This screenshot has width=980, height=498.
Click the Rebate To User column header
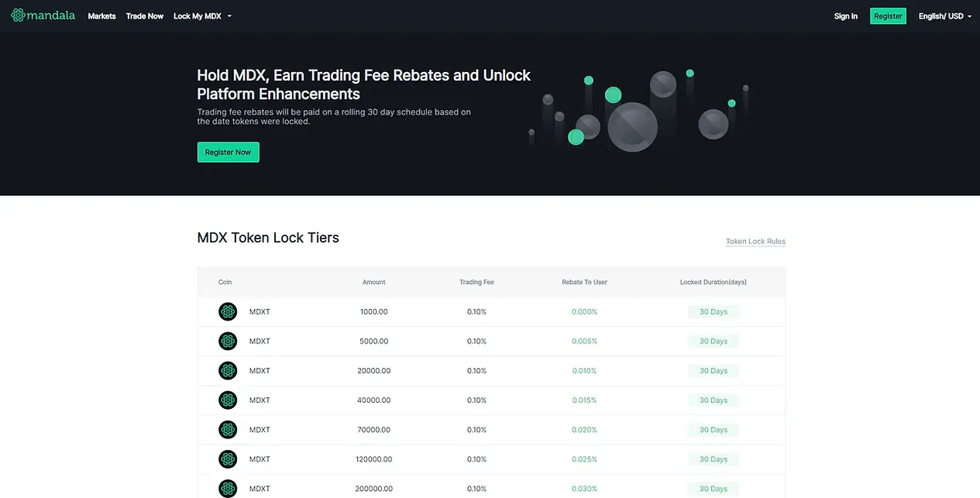pos(584,282)
